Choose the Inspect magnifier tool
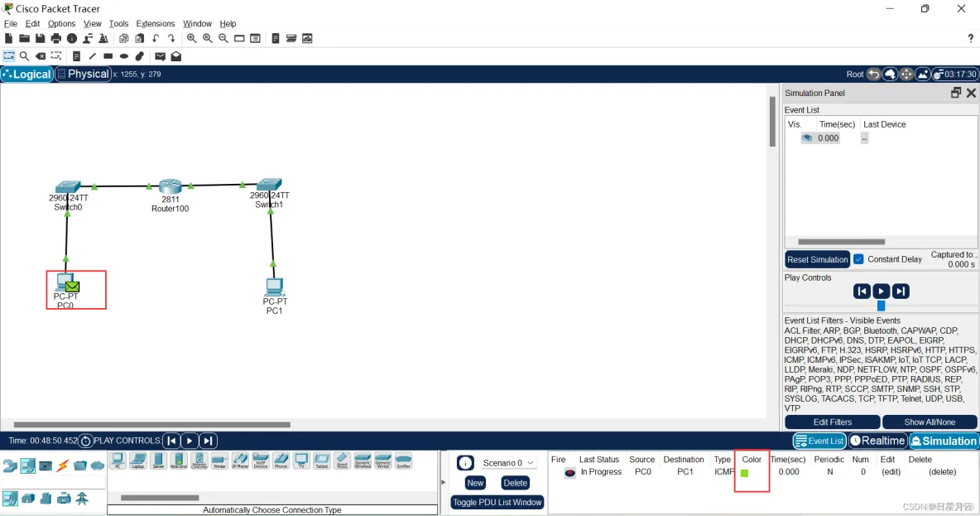Image resolution: width=980 pixels, height=516 pixels. pos(24,56)
